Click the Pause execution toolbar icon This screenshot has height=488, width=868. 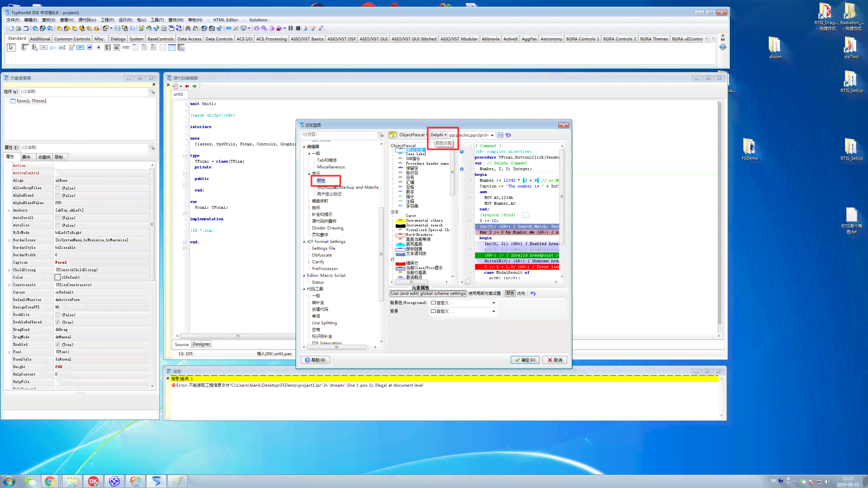(291, 28)
